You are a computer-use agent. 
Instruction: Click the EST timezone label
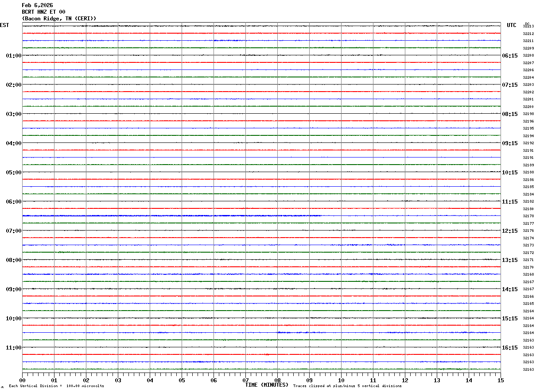pyautogui.click(x=4, y=25)
